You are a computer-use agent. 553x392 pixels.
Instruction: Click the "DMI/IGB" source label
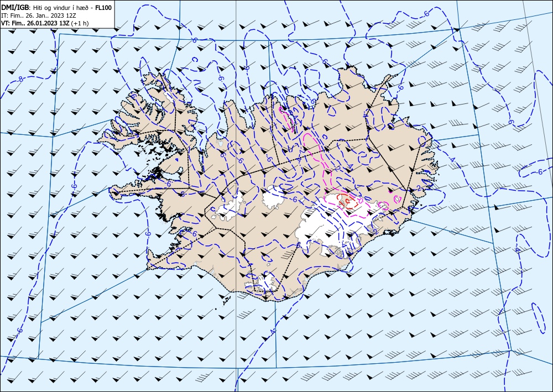[15, 8]
